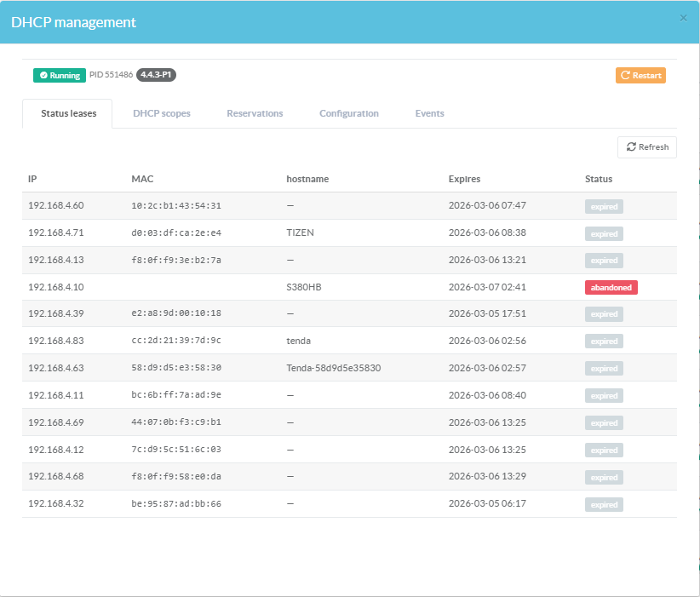700x597 pixels.
Task: Click the Refresh leases button
Action: pyautogui.click(x=647, y=146)
